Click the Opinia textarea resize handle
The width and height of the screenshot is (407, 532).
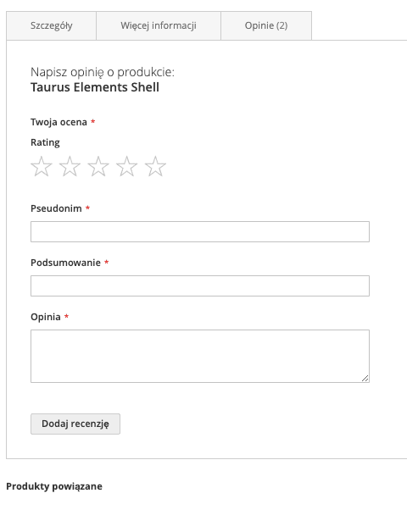365,379
